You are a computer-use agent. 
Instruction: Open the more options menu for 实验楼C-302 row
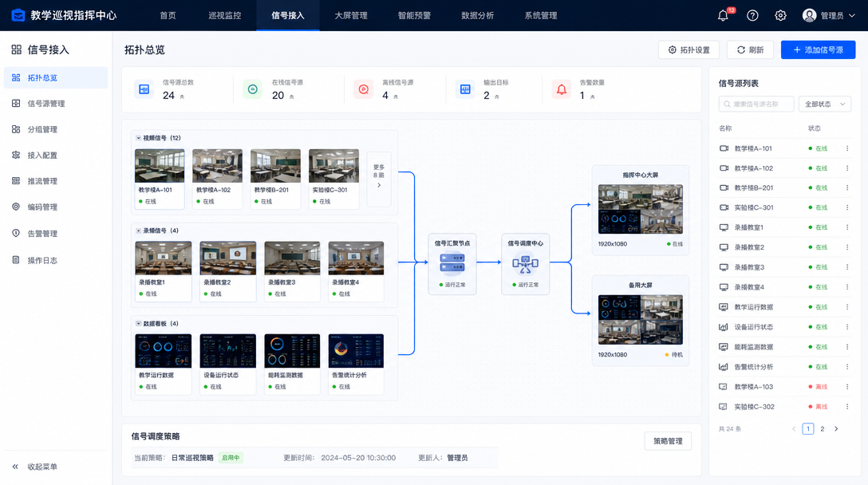(x=847, y=406)
